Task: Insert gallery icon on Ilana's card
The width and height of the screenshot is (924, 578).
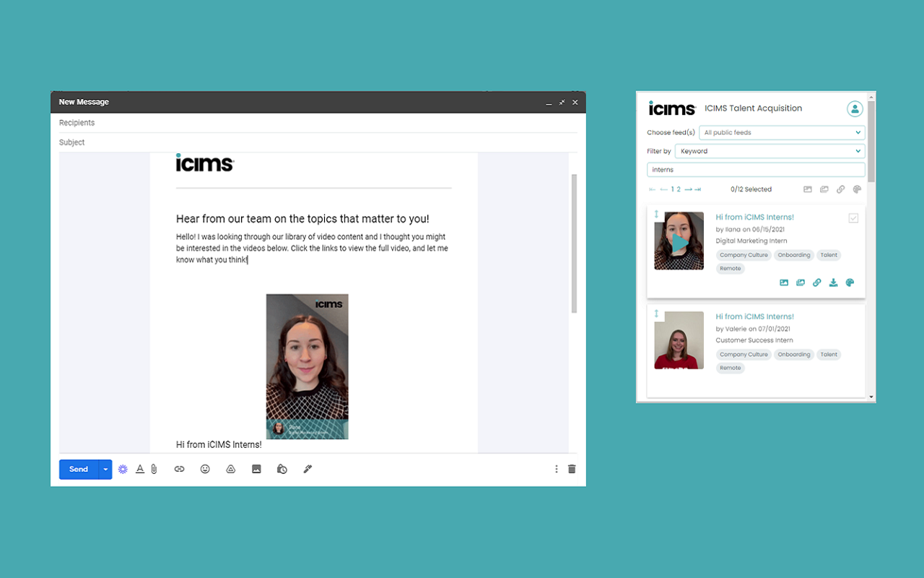Action: (x=801, y=282)
